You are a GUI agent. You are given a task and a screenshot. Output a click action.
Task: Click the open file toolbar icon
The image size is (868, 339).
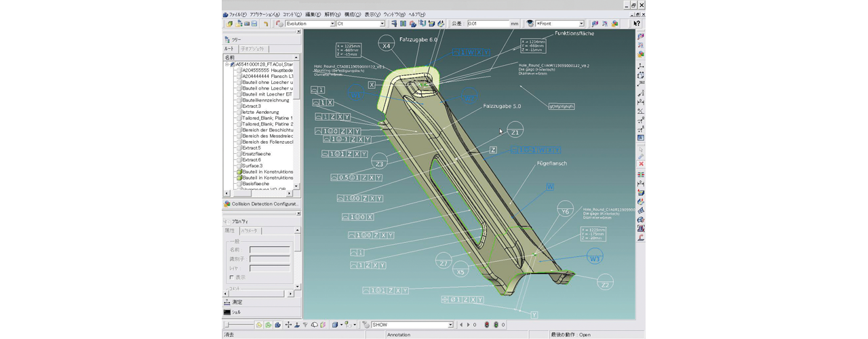[238, 24]
